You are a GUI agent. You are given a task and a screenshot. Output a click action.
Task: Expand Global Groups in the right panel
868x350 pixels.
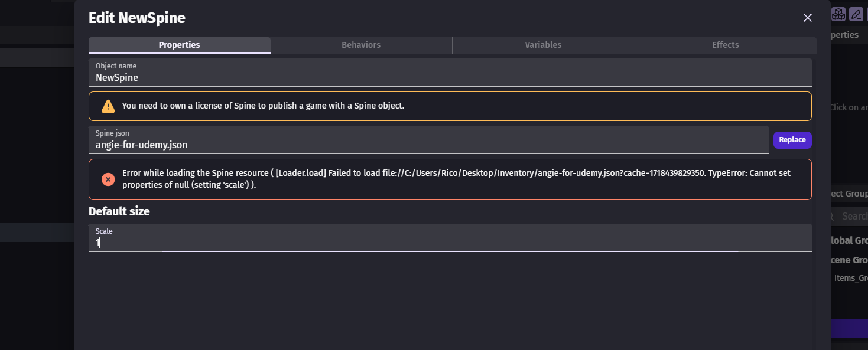click(x=849, y=240)
